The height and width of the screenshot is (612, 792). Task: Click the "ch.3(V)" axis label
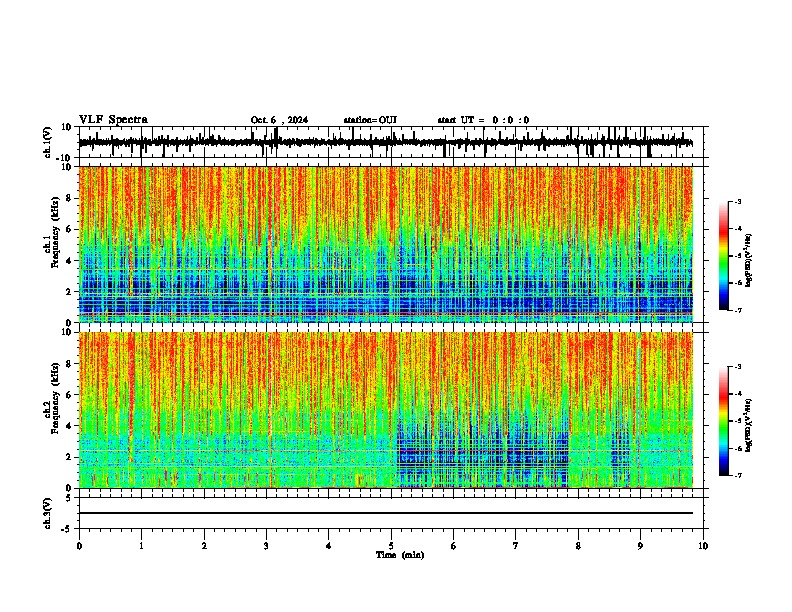pos(48,514)
